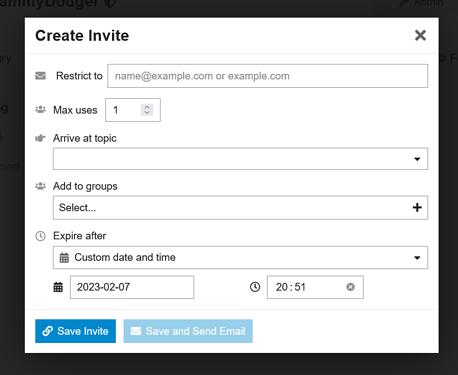Image resolution: width=458 pixels, height=375 pixels.
Task: Open the Add to groups Select box
Action: [x=240, y=208]
